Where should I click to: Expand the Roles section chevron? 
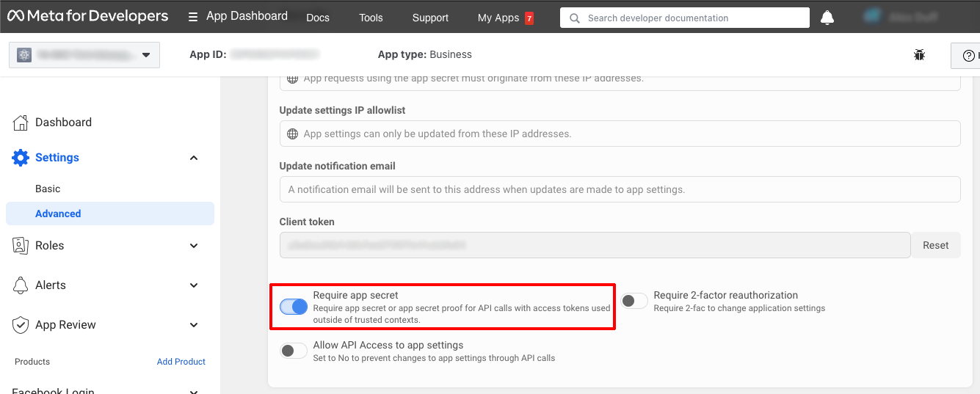[194, 246]
